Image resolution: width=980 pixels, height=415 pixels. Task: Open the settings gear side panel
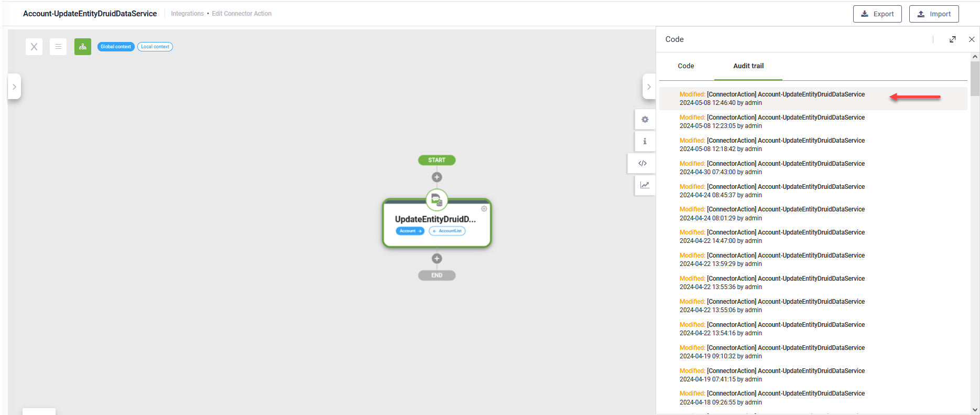point(645,120)
